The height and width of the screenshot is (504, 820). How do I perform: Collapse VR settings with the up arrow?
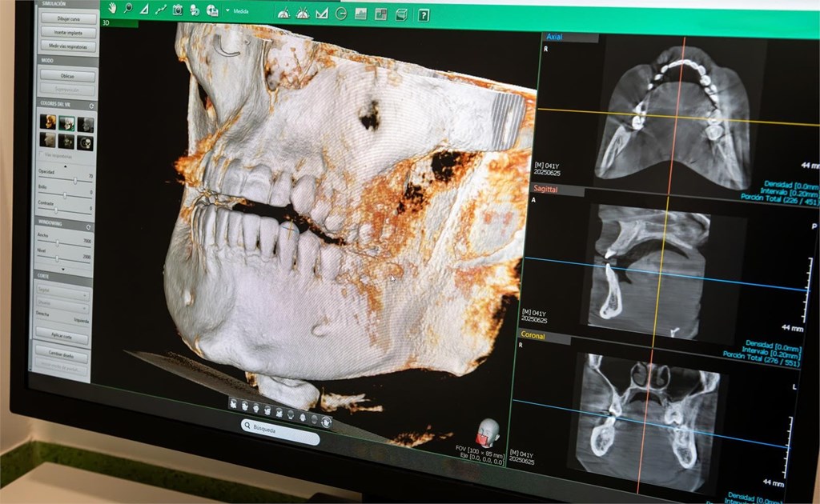pos(66,166)
